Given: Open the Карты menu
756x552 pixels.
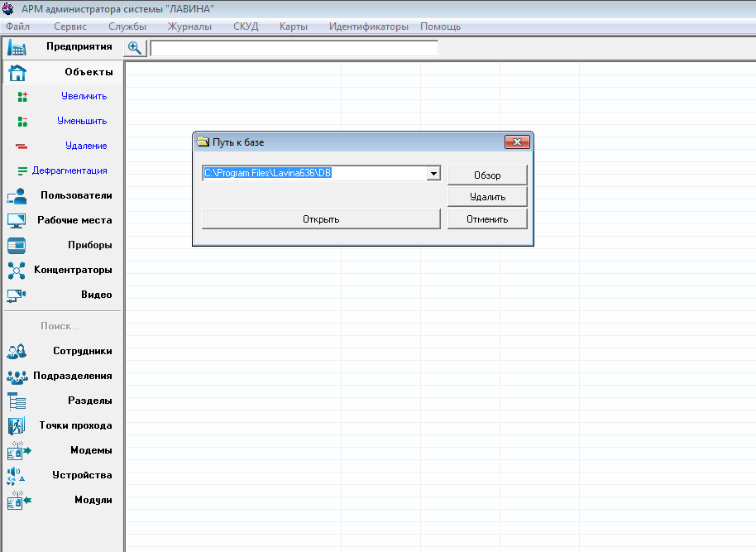Looking at the screenshot, I should point(294,26).
